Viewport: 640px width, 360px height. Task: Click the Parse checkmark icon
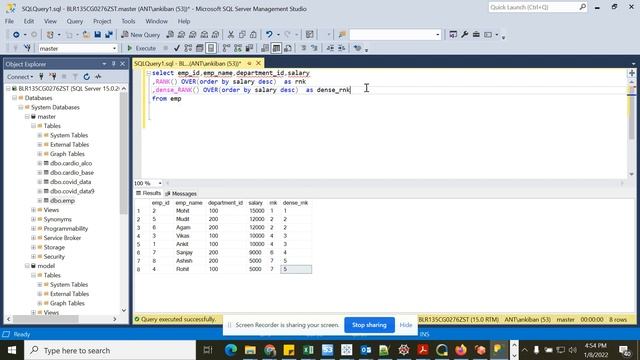point(177,48)
